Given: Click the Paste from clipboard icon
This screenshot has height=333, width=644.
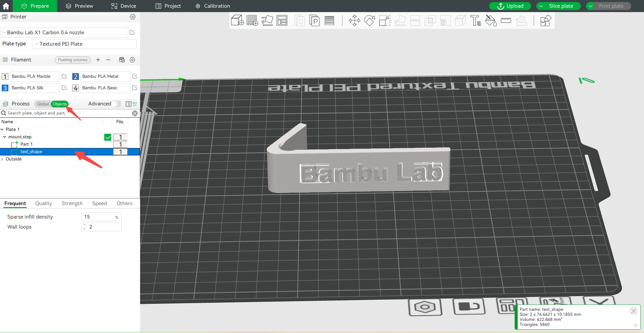Looking at the screenshot, I should 314,20.
